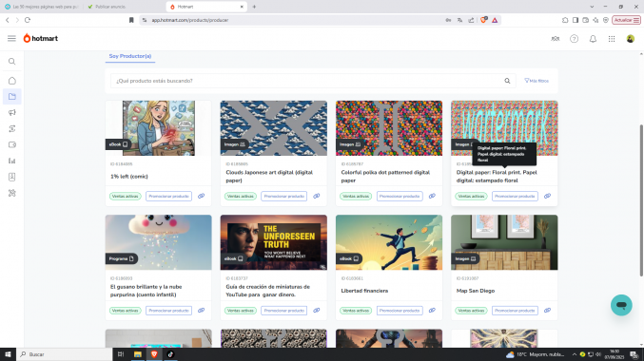Click Promocionar producto for Colorful polka dot
The width and height of the screenshot is (644, 361).
(400, 196)
